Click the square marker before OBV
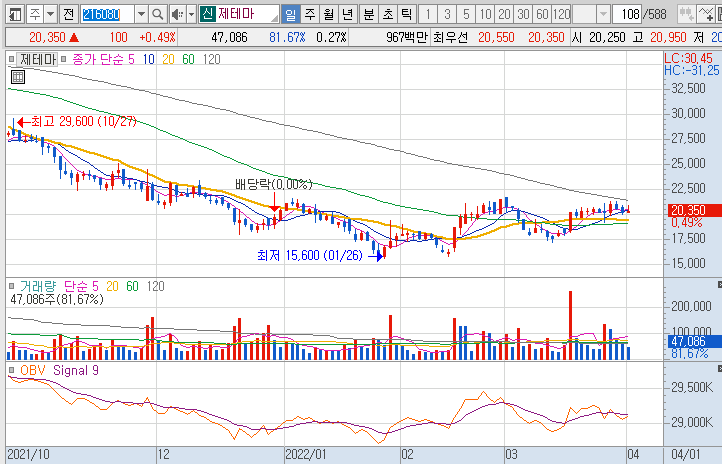722x464 pixels. (12, 370)
